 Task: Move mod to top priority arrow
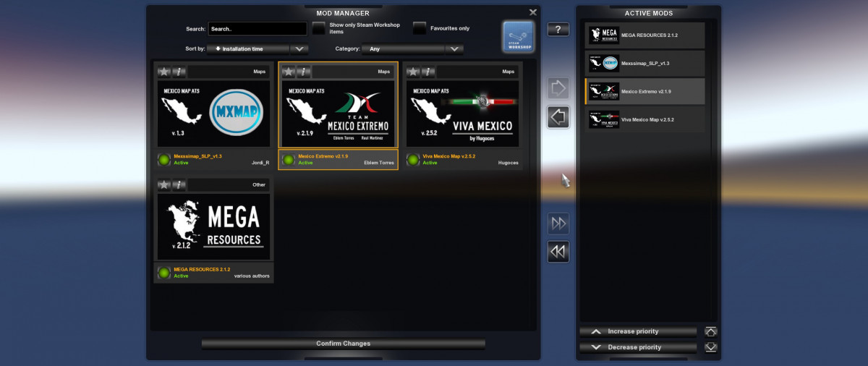pyautogui.click(x=711, y=331)
